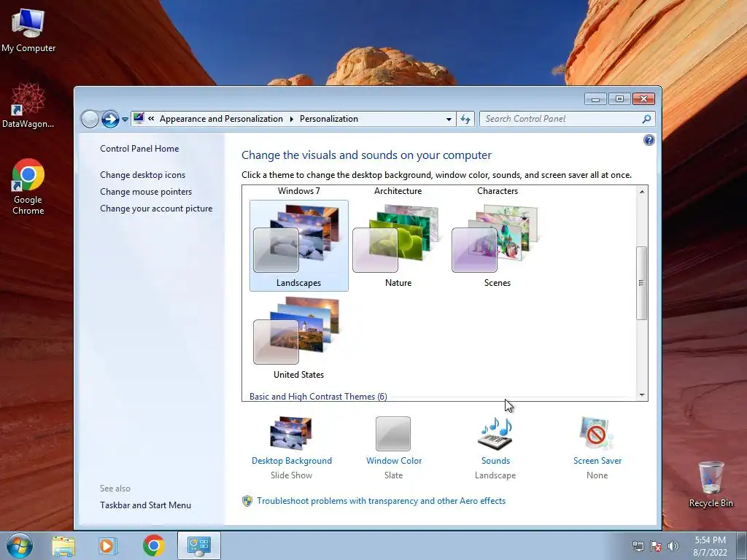
Task: Open the Sounds settings icon
Action: (x=495, y=433)
